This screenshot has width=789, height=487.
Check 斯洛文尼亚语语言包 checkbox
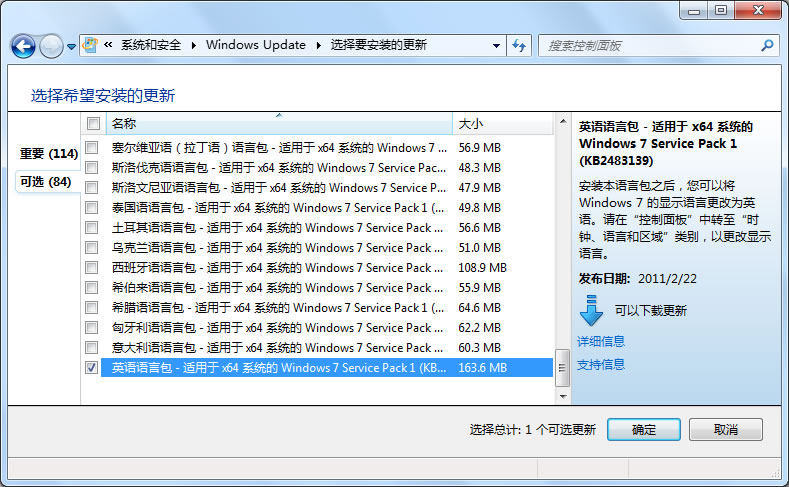[x=92, y=188]
